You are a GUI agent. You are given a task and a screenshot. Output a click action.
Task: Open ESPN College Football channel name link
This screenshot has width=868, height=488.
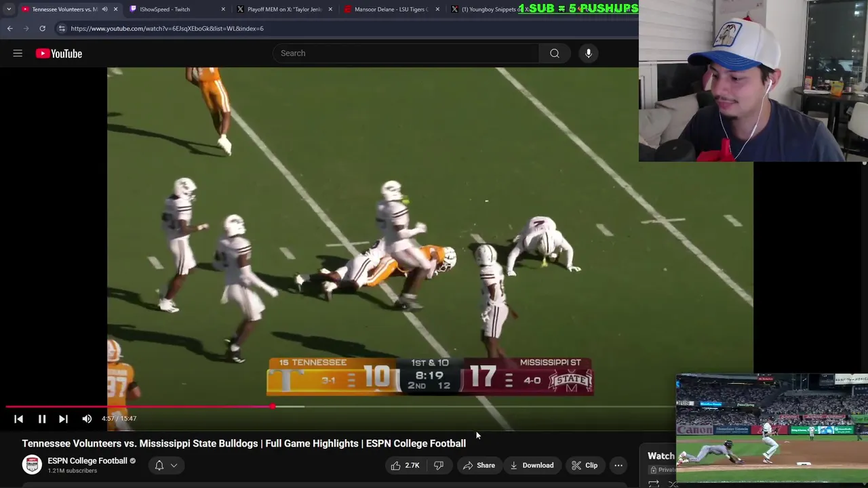click(87, 461)
